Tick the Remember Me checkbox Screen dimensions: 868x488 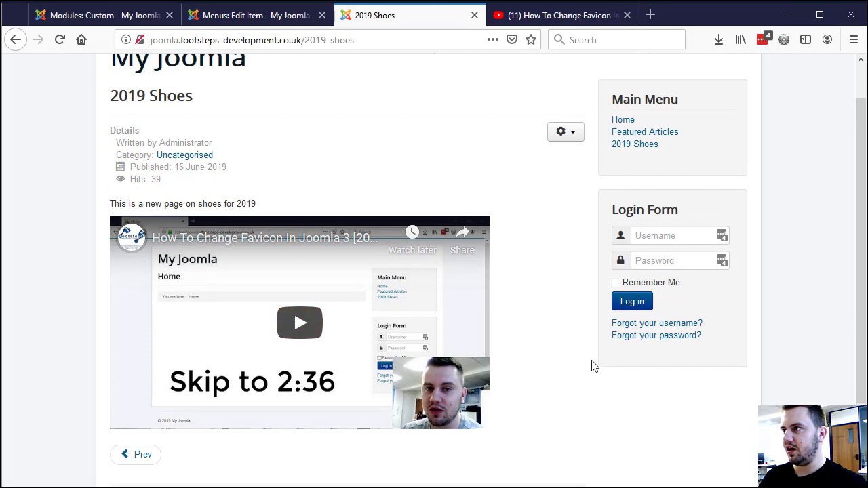point(616,283)
